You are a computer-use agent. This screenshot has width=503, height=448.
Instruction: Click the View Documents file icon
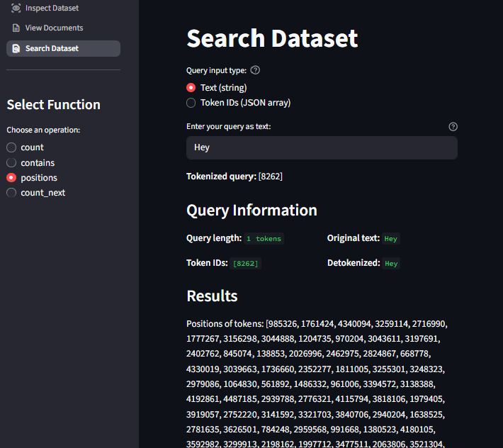click(16, 28)
